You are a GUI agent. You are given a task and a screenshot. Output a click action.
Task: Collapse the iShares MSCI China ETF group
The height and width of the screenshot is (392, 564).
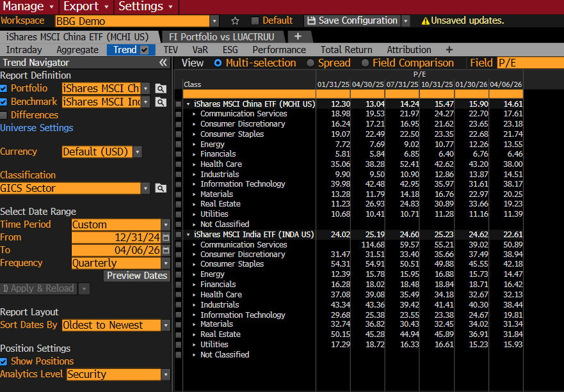(188, 104)
